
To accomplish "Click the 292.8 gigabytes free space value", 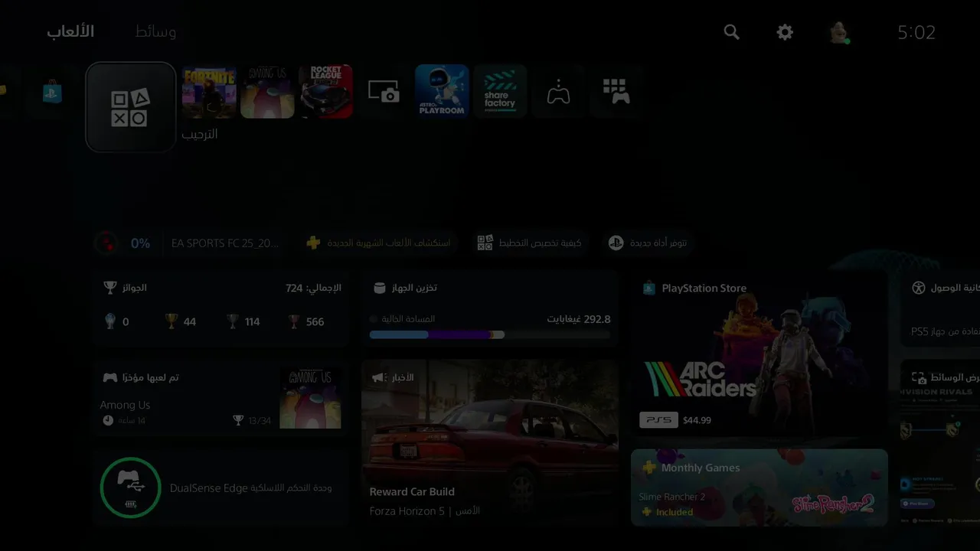I will (579, 319).
